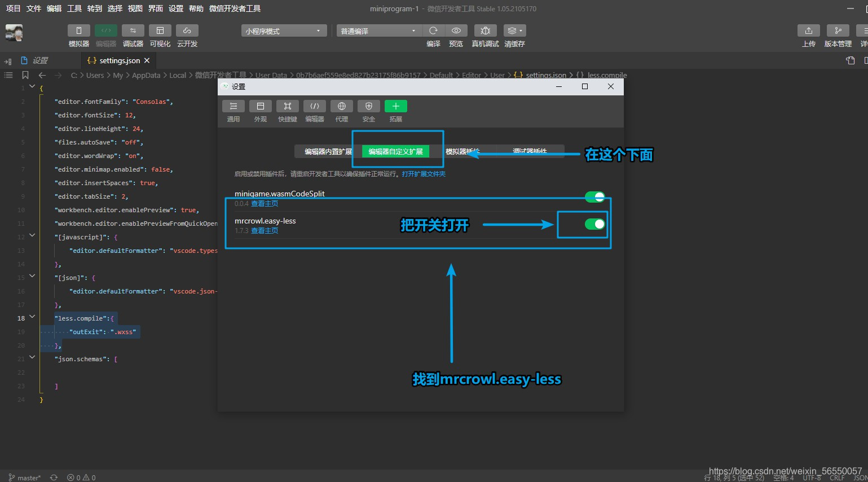Open the 选择 menu

pyautogui.click(x=115, y=8)
